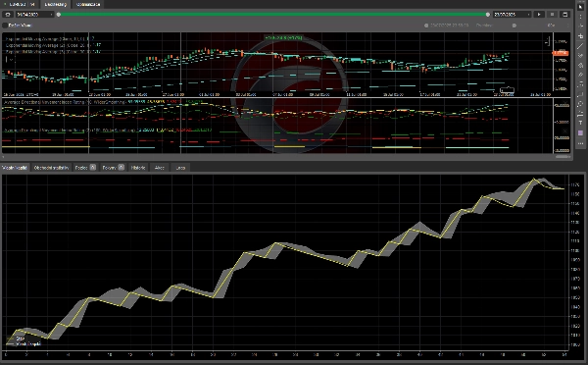Screen dimensions: 588x365
Task: Open the Obchodní statistiky tab
Action: pos(51,168)
